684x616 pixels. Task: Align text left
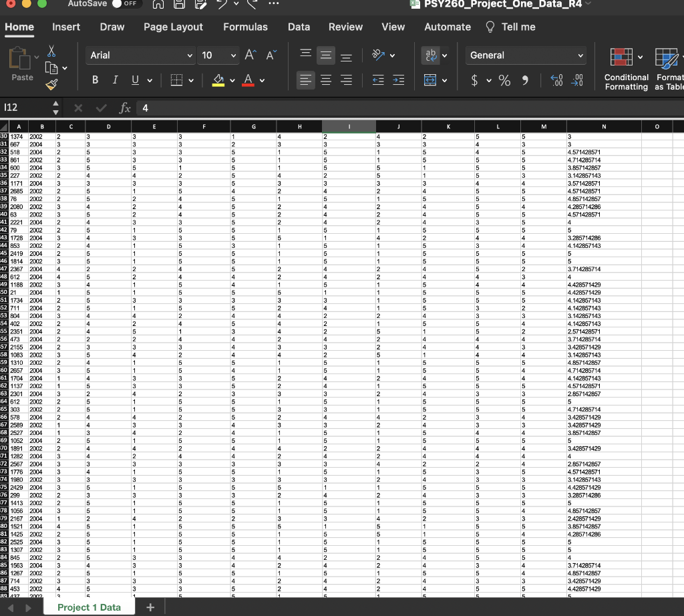[x=305, y=80]
